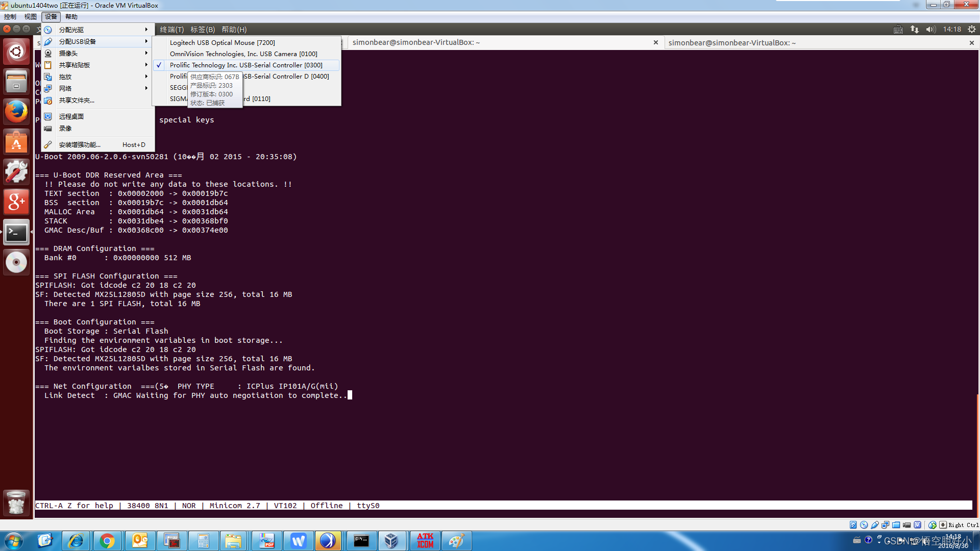The image size is (980, 551).
Task: Open the guest Terminal from the Ubuntu launcher
Action: pos(17,232)
